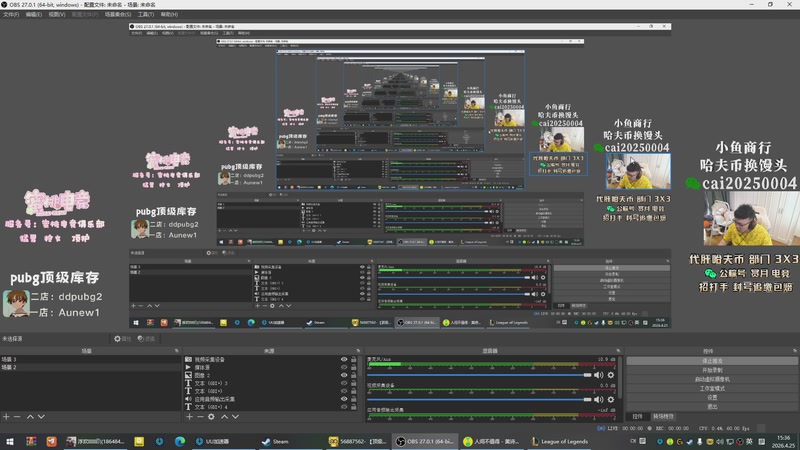Open the 编辑(E) menu
Image resolution: width=800 pixels, height=450 pixels.
(x=34, y=14)
